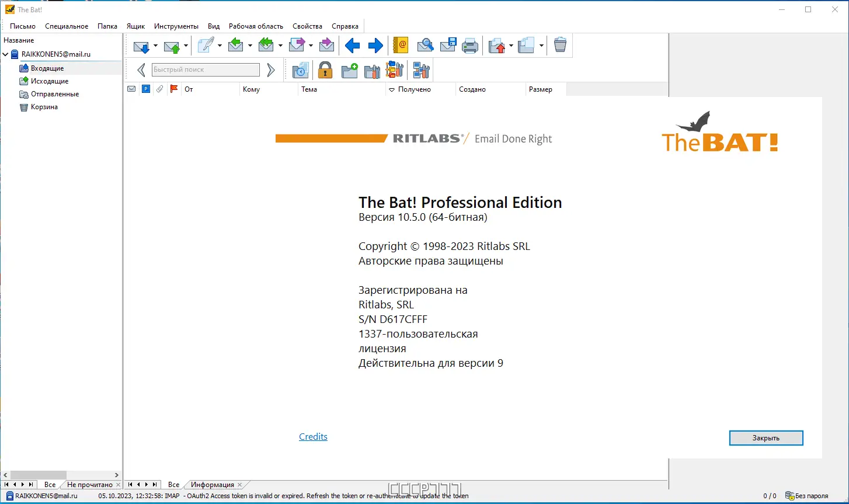
Task: Click the padlock lock icon
Action: point(325,70)
